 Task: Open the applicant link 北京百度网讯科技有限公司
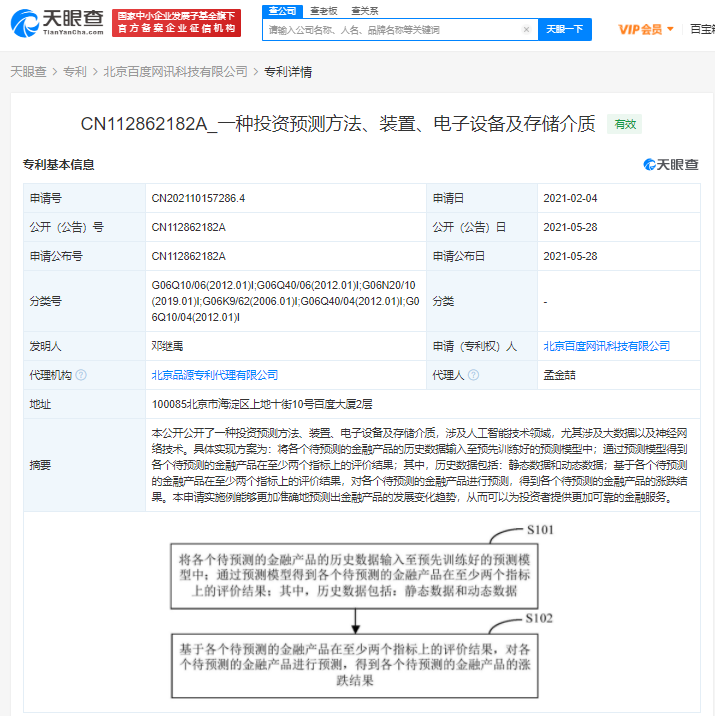[x=606, y=346]
